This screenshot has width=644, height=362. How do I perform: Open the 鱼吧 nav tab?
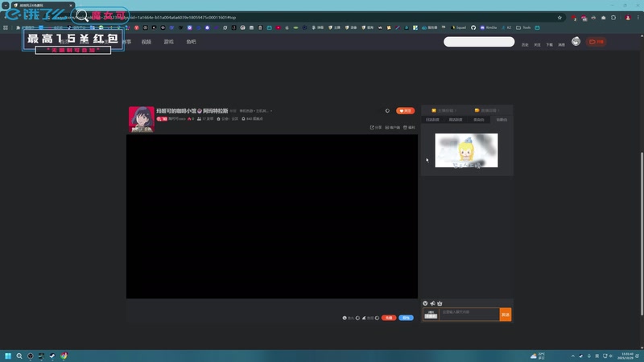[191, 42]
